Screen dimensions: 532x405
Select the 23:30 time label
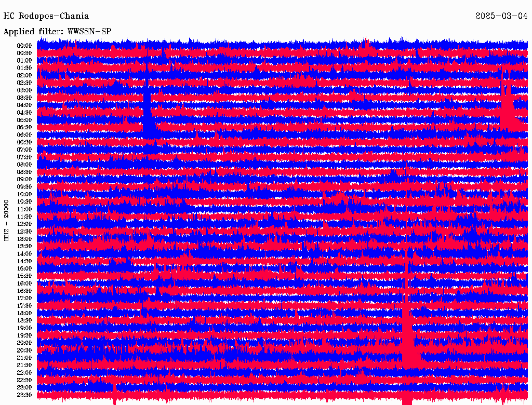click(24, 395)
